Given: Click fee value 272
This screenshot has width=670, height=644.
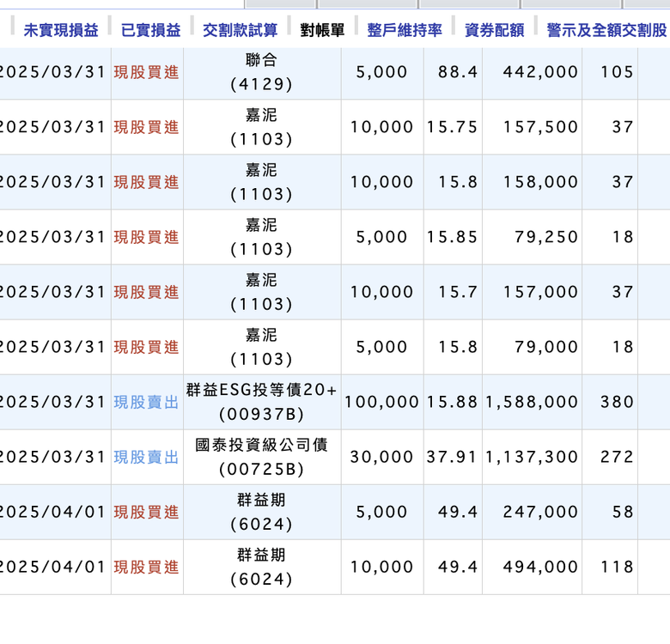Looking at the screenshot, I should 617,458.
